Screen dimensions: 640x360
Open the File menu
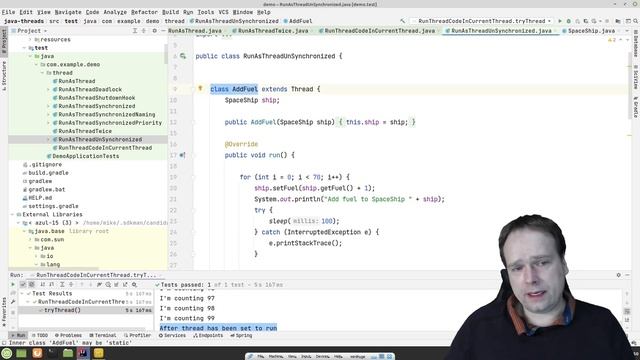pos(8,12)
